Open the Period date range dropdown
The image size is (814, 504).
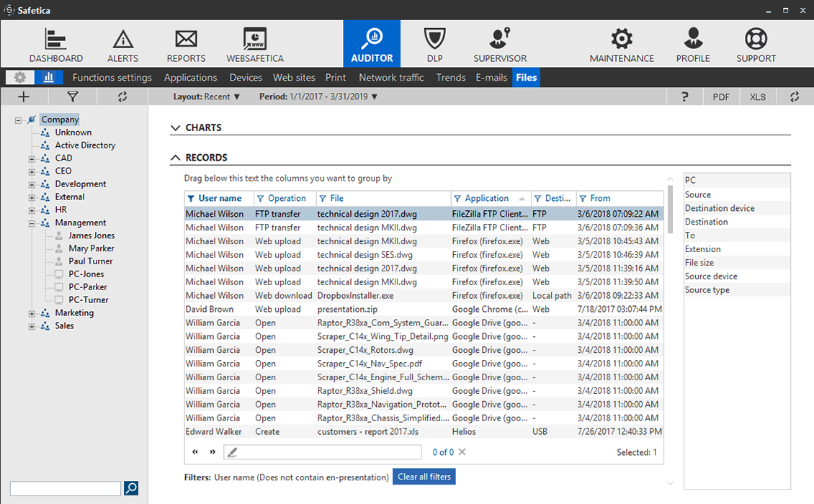(x=318, y=96)
